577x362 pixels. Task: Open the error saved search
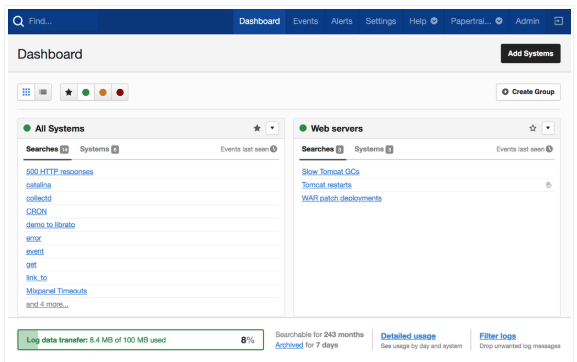point(33,238)
